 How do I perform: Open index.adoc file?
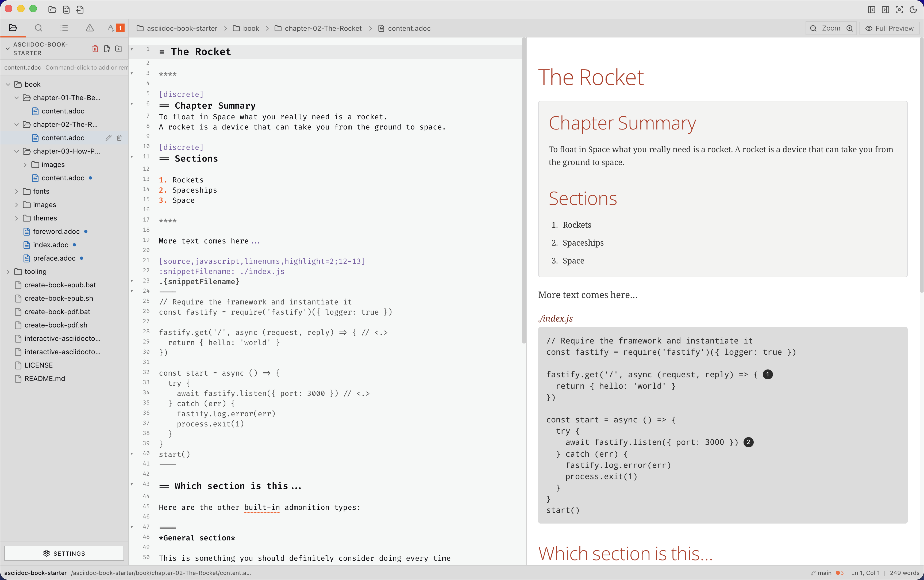tap(50, 245)
